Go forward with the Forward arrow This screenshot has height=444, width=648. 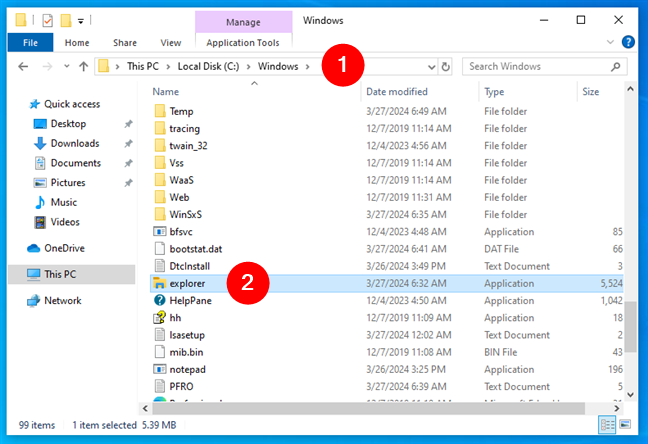(48, 66)
